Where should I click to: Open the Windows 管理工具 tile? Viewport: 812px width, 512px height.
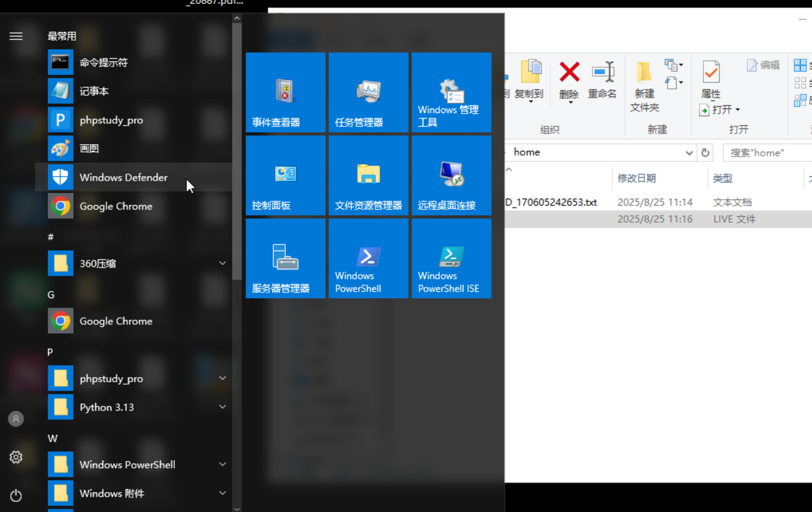coord(451,93)
